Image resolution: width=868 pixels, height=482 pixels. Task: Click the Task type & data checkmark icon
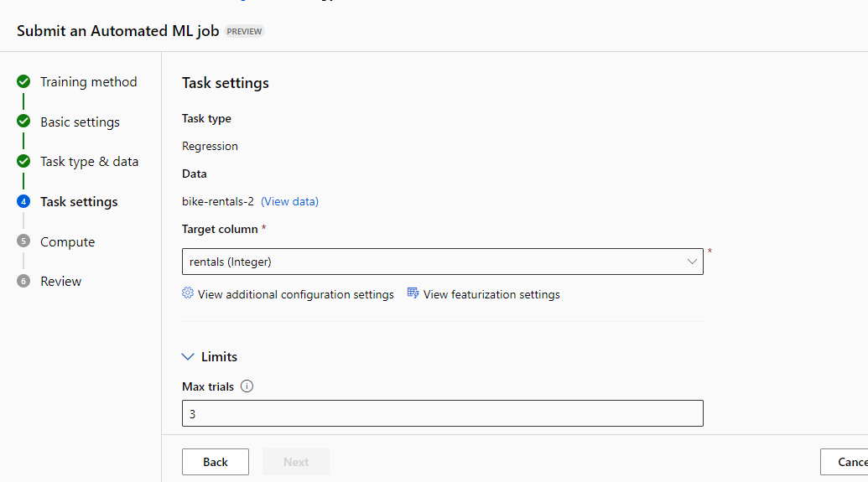point(23,161)
